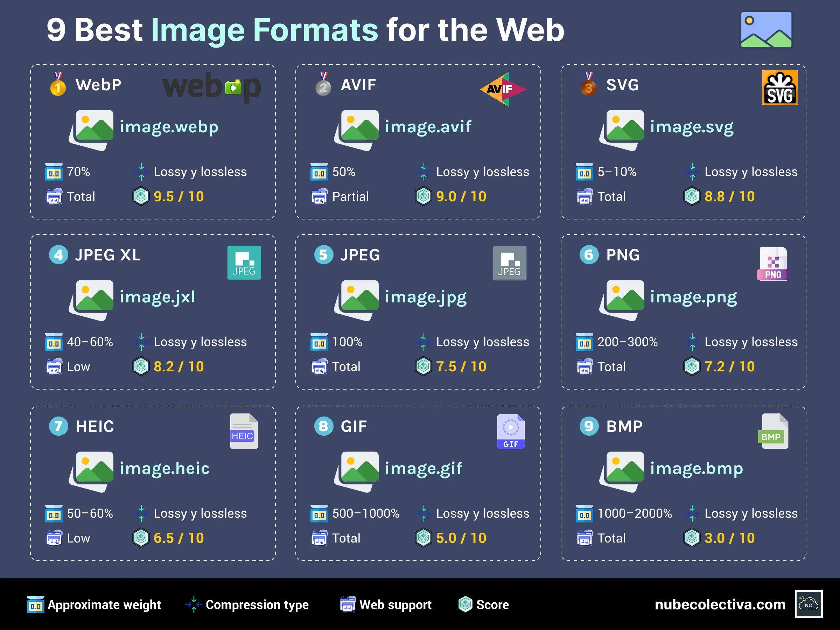Click the image thumbnail beside image.avif
Screen dimensions: 840x630
pyautogui.click(x=356, y=130)
